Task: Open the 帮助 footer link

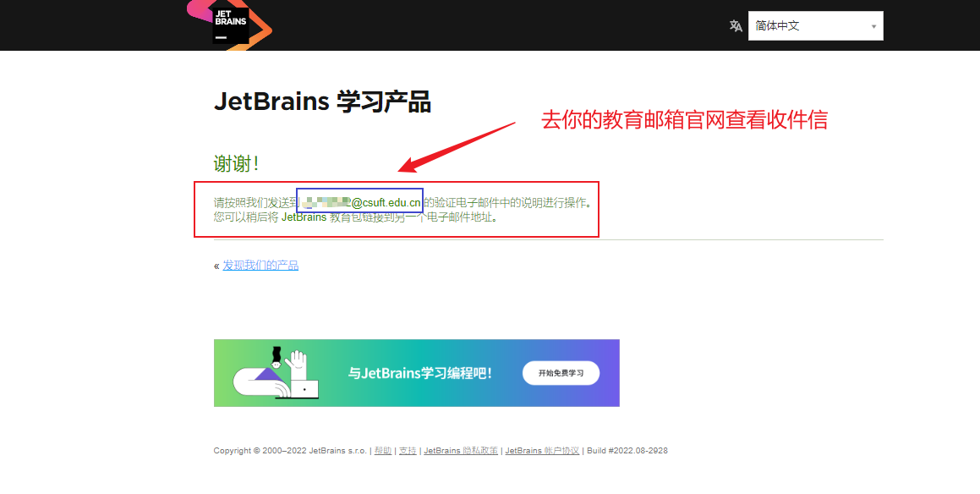Action: (383, 451)
